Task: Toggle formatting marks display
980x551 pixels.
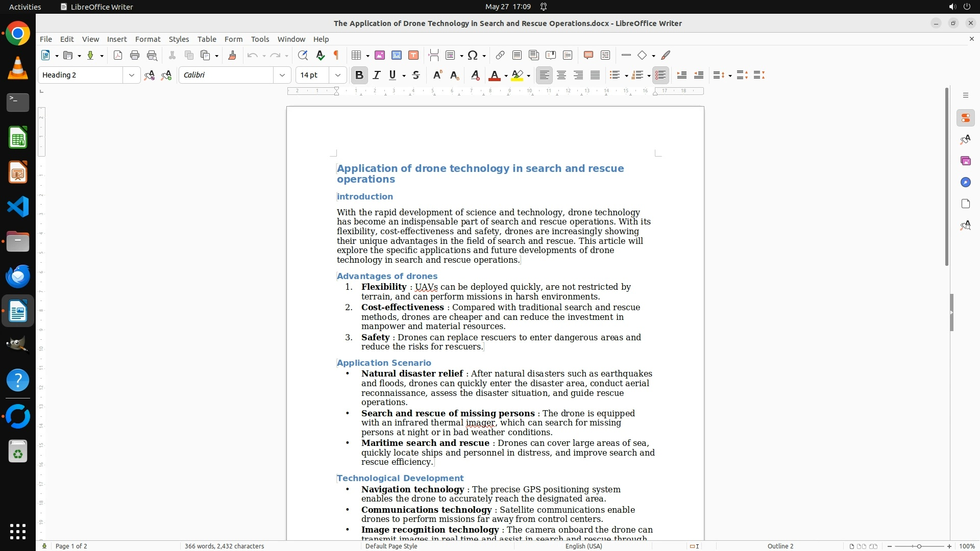Action: pyautogui.click(x=336, y=55)
